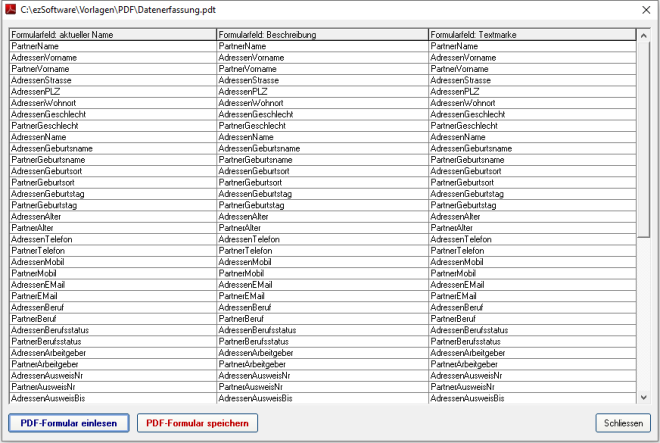Select AdressenGeburtstag in Beschreibung column
The width and height of the screenshot is (660, 443).
(x=322, y=194)
